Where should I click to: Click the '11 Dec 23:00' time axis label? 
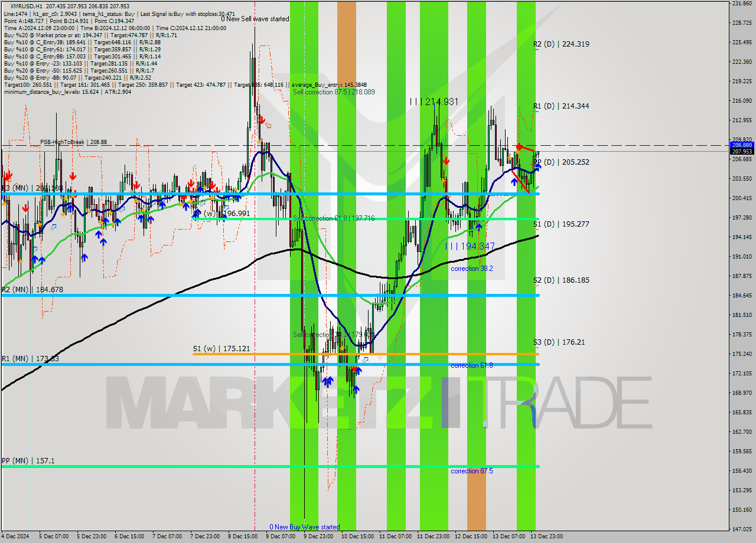(433, 537)
